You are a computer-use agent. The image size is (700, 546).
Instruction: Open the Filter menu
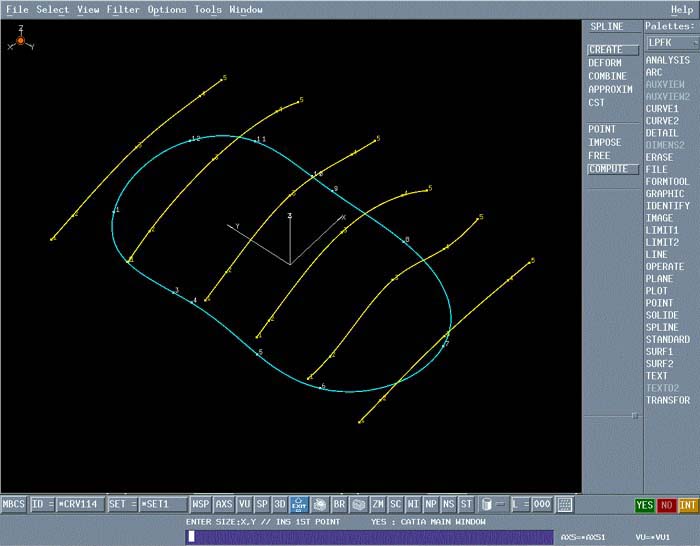tap(123, 10)
